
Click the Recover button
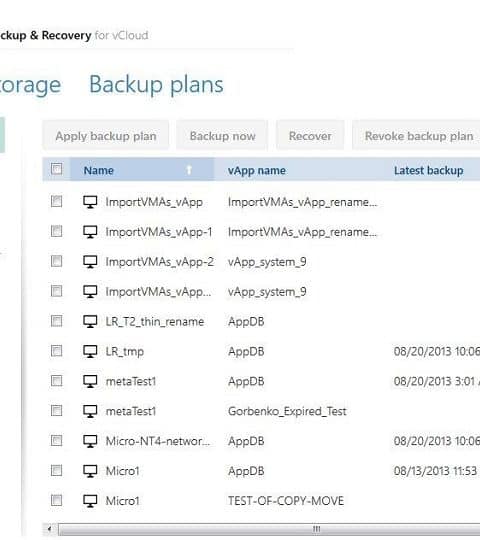[x=310, y=135]
